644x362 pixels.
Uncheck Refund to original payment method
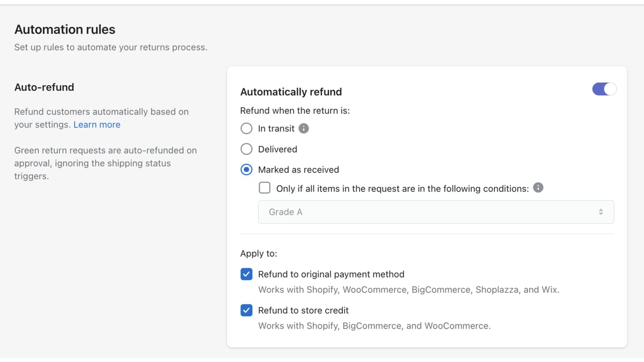tap(246, 274)
